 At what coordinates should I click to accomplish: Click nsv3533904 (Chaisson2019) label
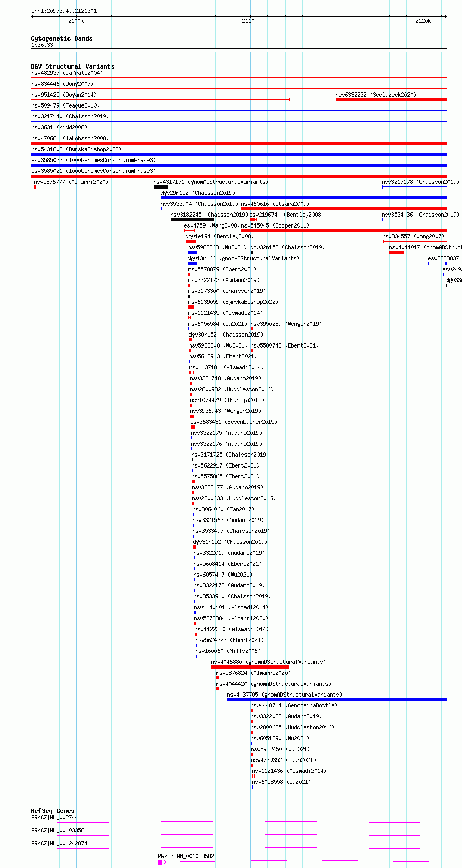pos(199,204)
